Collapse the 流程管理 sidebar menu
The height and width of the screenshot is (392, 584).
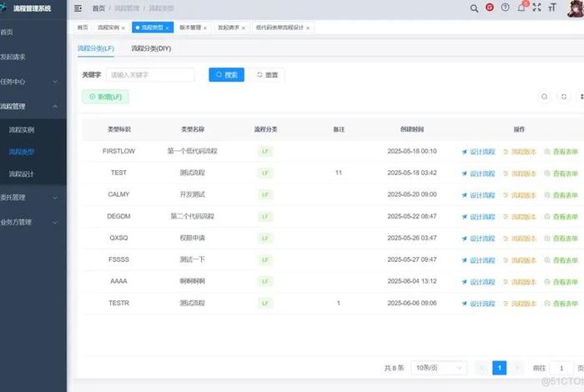tap(32, 107)
